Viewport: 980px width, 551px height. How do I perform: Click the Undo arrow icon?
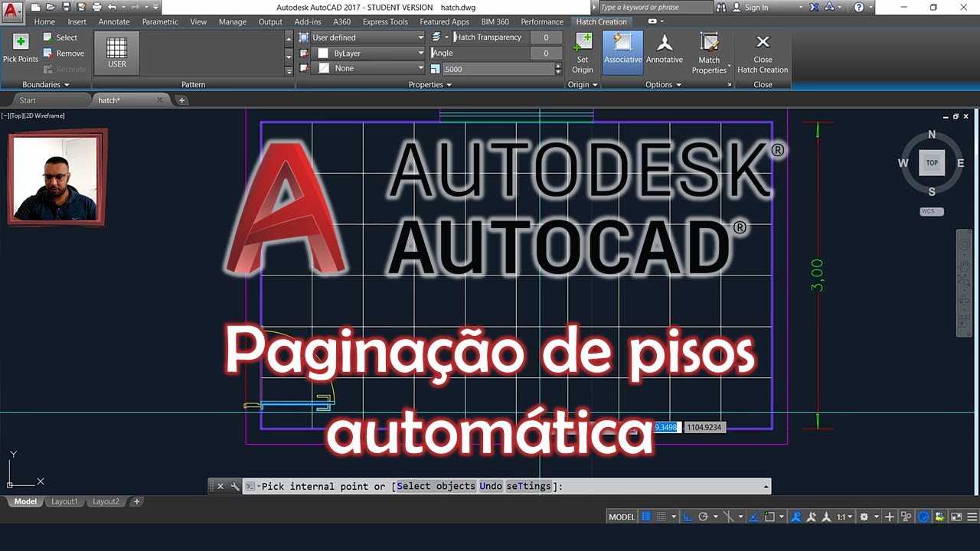coord(113,7)
